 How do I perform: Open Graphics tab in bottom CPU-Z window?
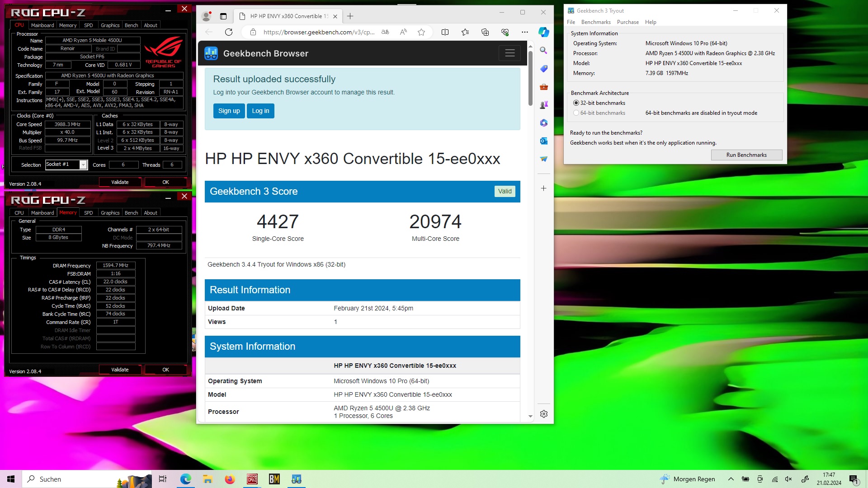tap(110, 213)
